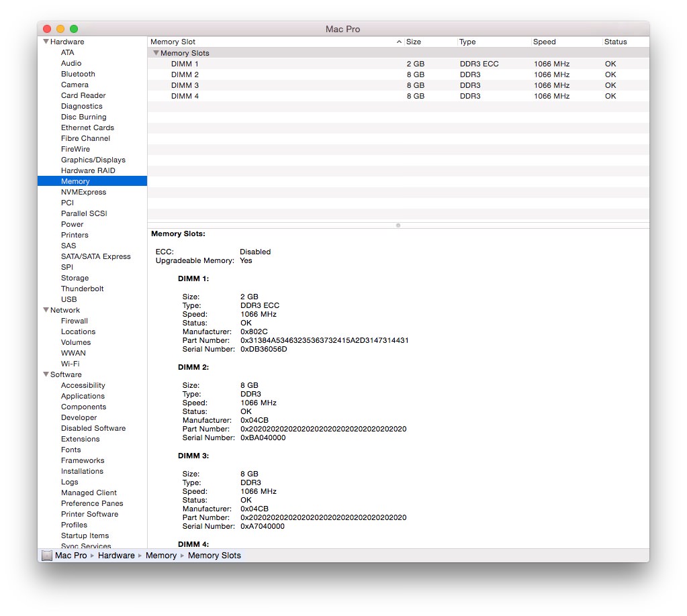Select Volumes under Network
687x616 pixels.
point(76,342)
